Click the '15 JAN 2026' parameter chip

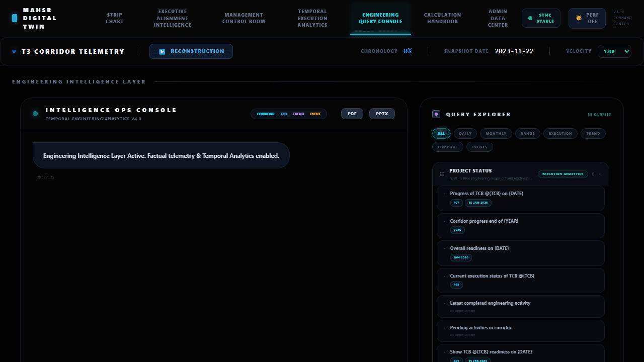click(x=478, y=203)
